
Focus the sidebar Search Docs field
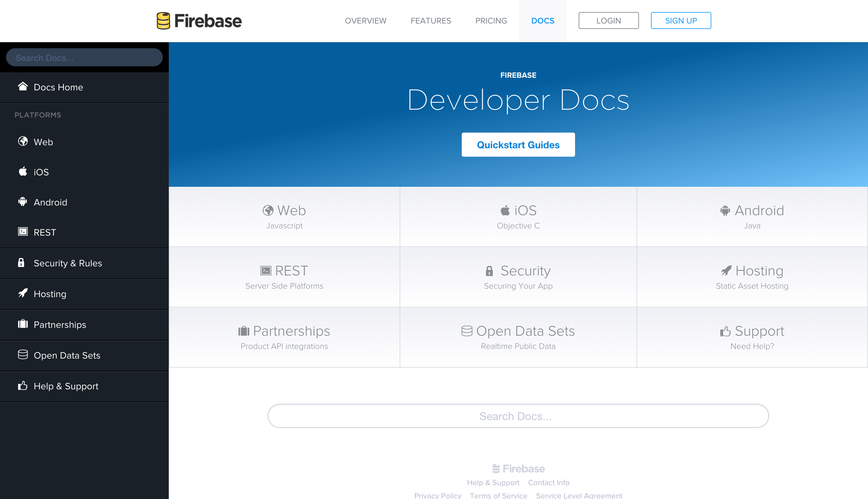[84, 57]
